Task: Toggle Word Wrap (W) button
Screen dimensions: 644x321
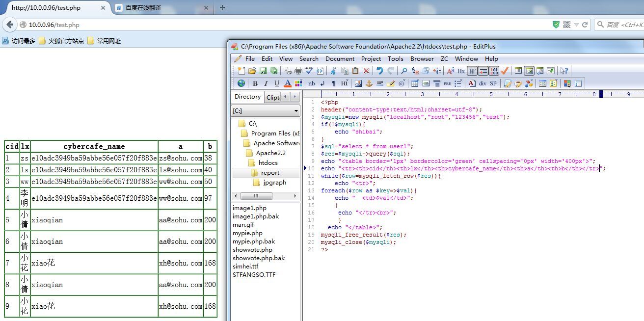Action: pyautogui.click(x=472, y=71)
